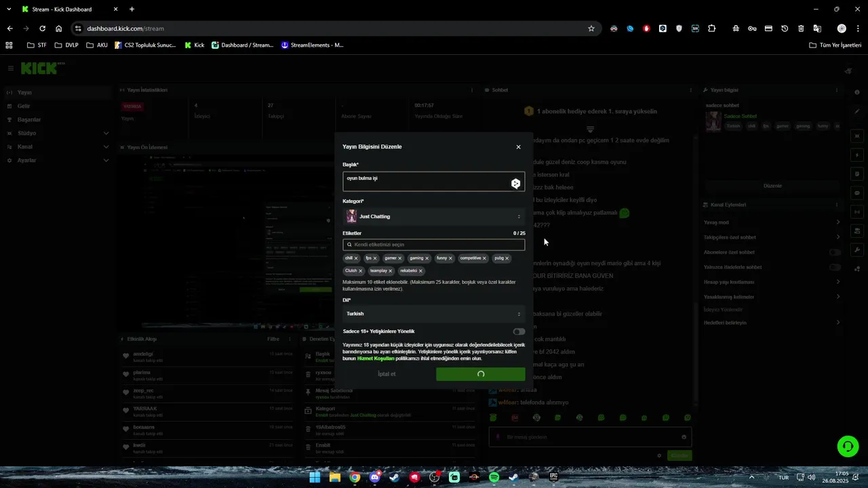Viewport: 868px width, 488px height.
Task: Open Takipçilere özel sohbet chevron
Action: (x=838, y=237)
